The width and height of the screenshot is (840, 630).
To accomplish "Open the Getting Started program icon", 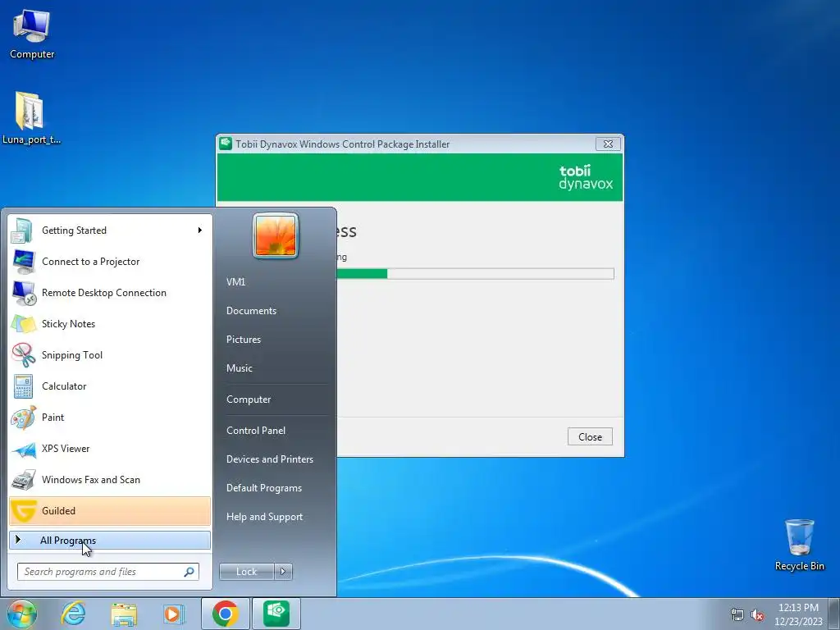I will 23,231.
